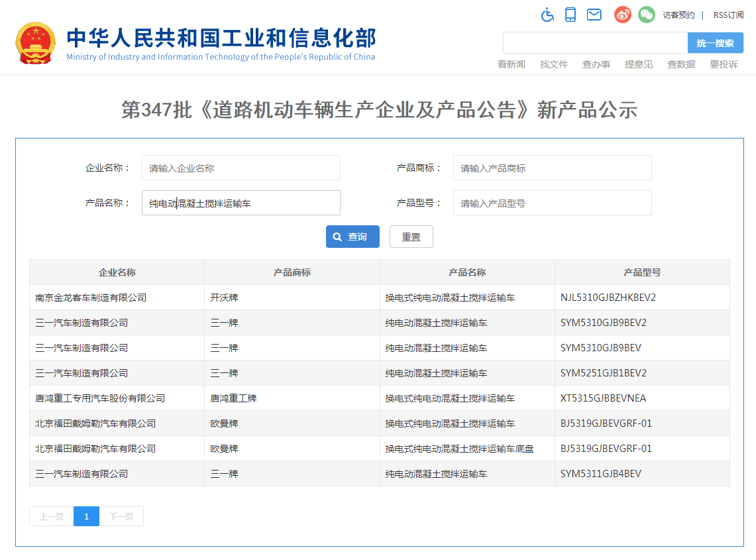Click the page title 第347批 heading
Viewport: 756px width, 560px height.
coord(380,110)
